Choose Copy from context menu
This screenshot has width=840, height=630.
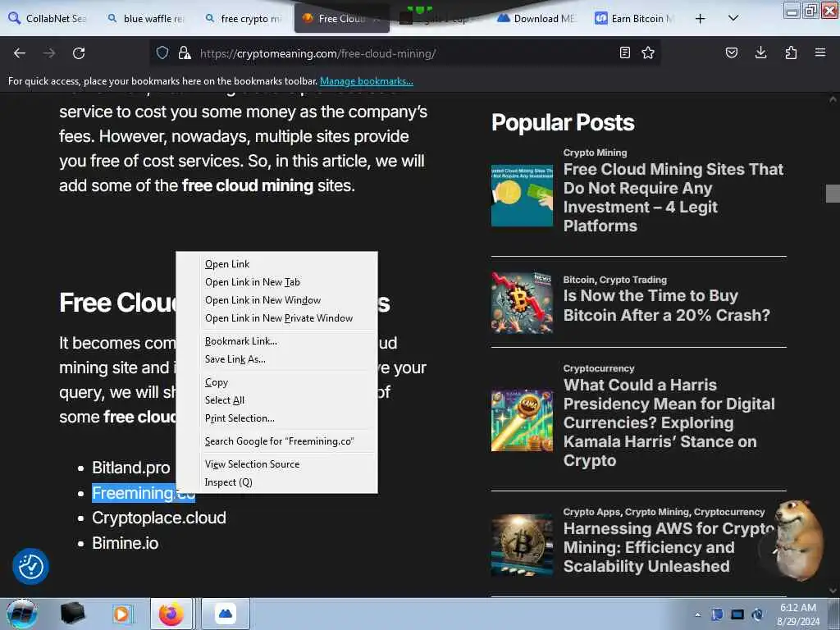(276, 382)
